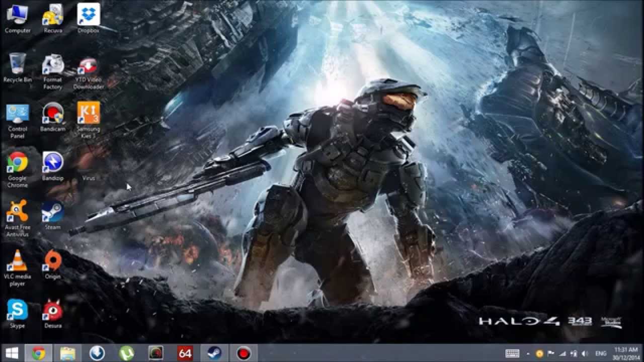Open the Windows Start button
Viewport: 644px width, 362px height.
click(x=12, y=353)
